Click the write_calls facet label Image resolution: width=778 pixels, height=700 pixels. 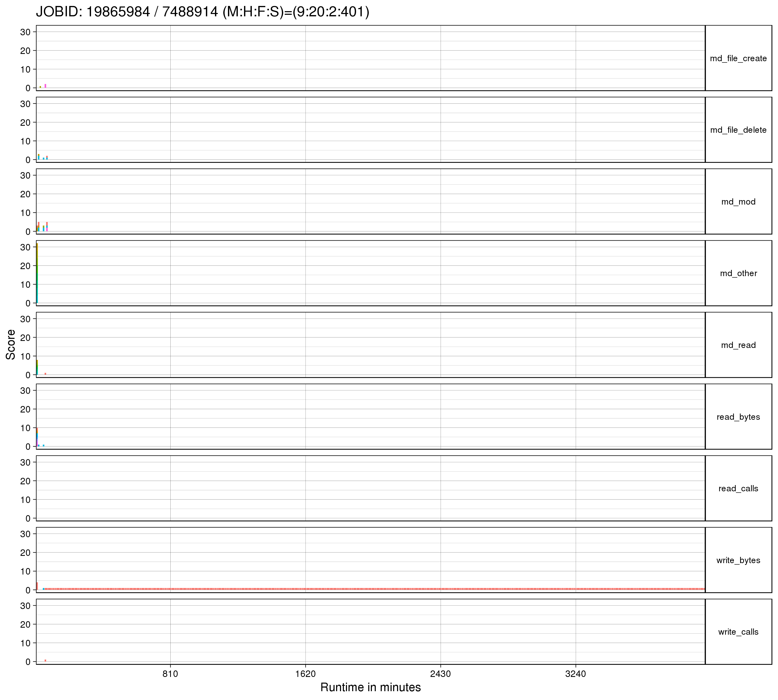(x=738, y=632)
